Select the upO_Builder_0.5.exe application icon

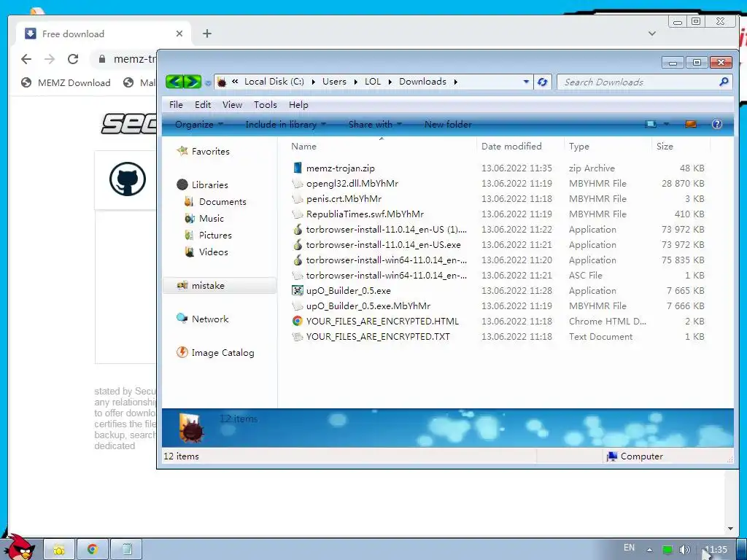(x=298, y=290)
